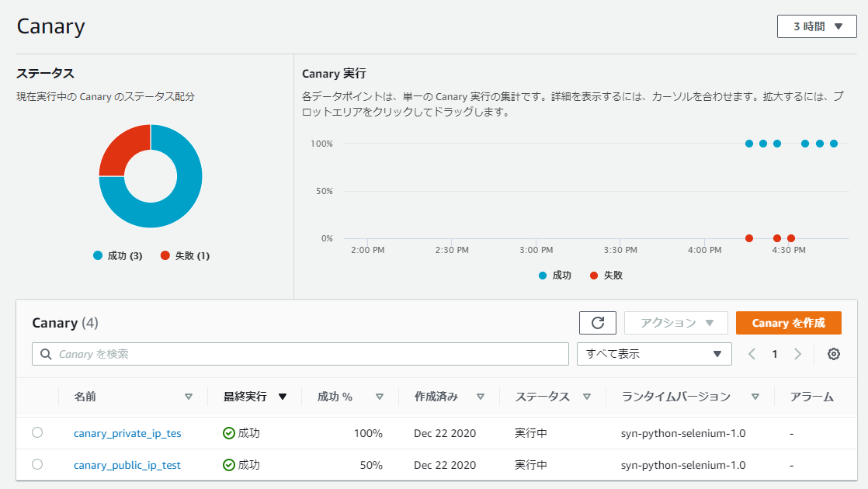Sort by 最終実行 column arrow
The width and height of the screenshot is (868, 489).
coord(283,397)
